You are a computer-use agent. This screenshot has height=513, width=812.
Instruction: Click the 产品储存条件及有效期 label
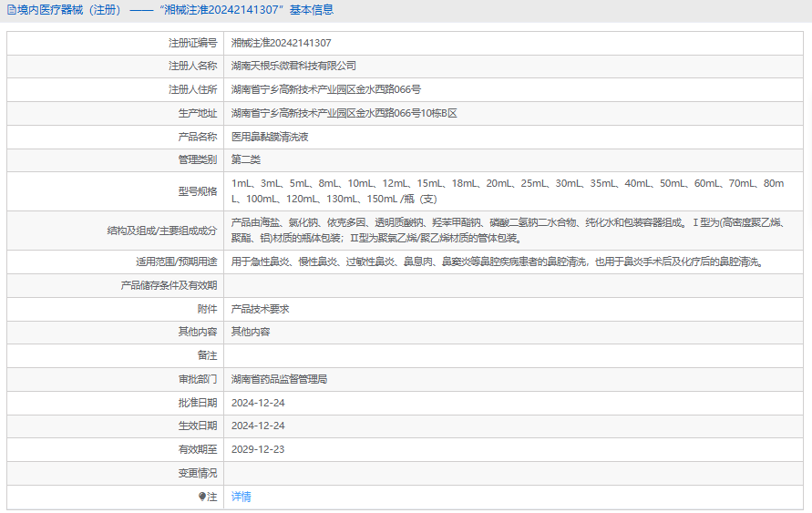click(x=169, y=285)
